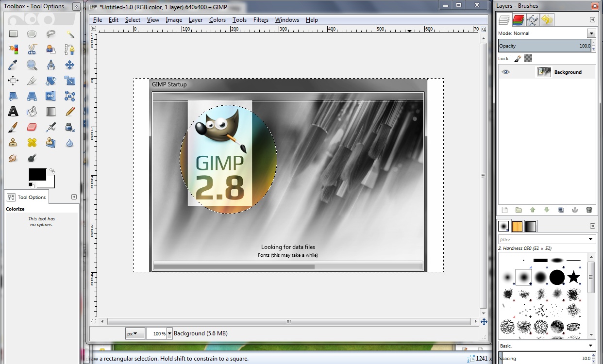Toggle lock alpha channel checkerboard icon
The image size is (603, 364).
528,58
